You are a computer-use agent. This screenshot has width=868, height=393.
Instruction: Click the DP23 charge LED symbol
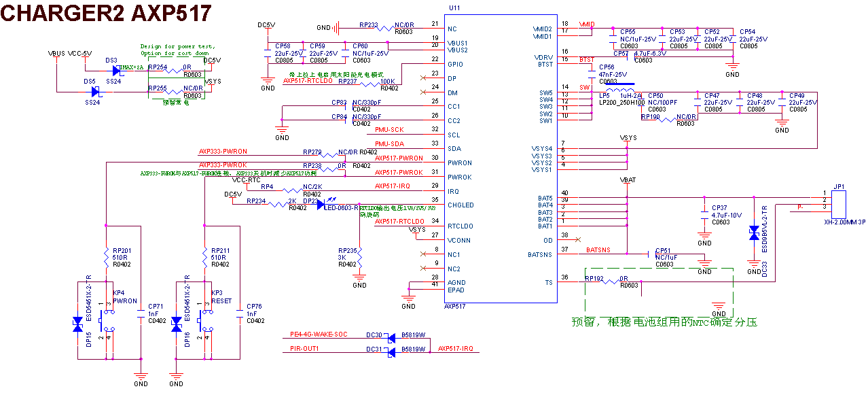point(321,205)
